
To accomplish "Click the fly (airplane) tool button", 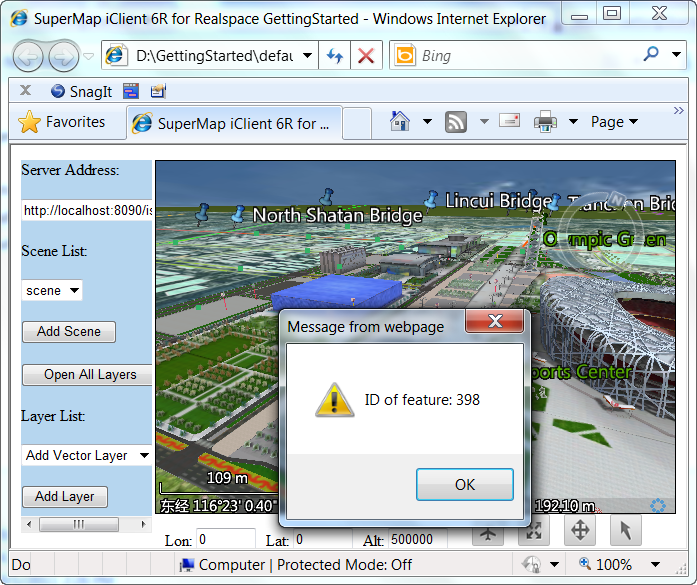I will [488, 532].
